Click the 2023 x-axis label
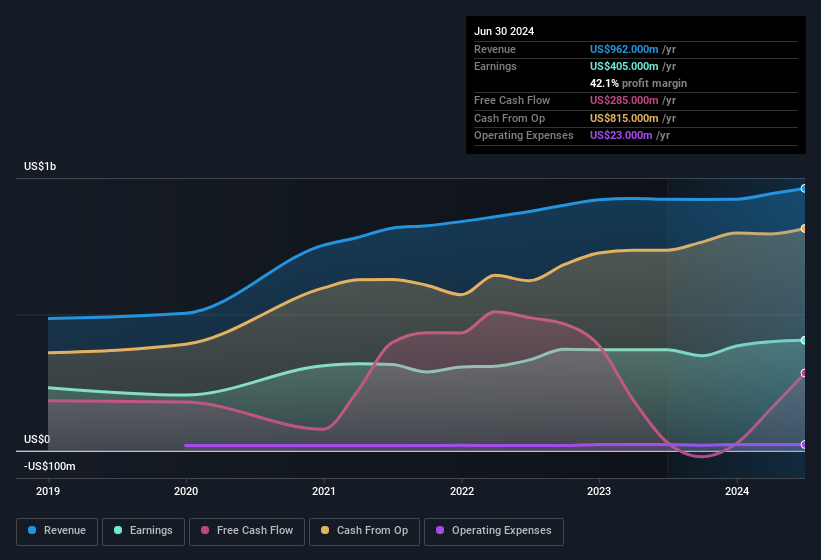This screenshot has height=560, width=821. click(x=599, y=491)
